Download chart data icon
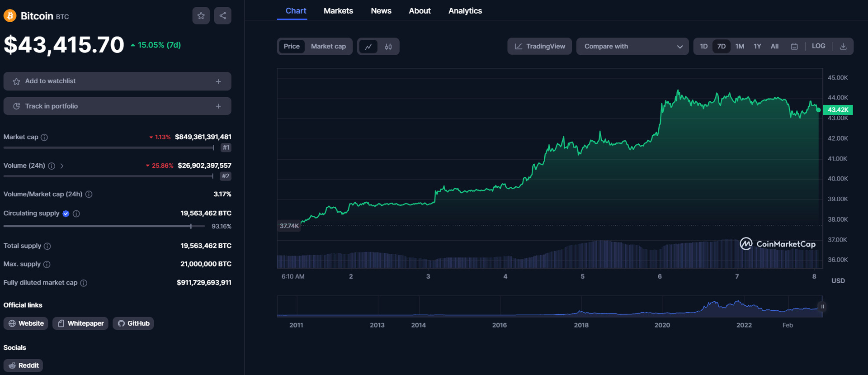Viewport: 868px width, 375px height. click(843, 47)
